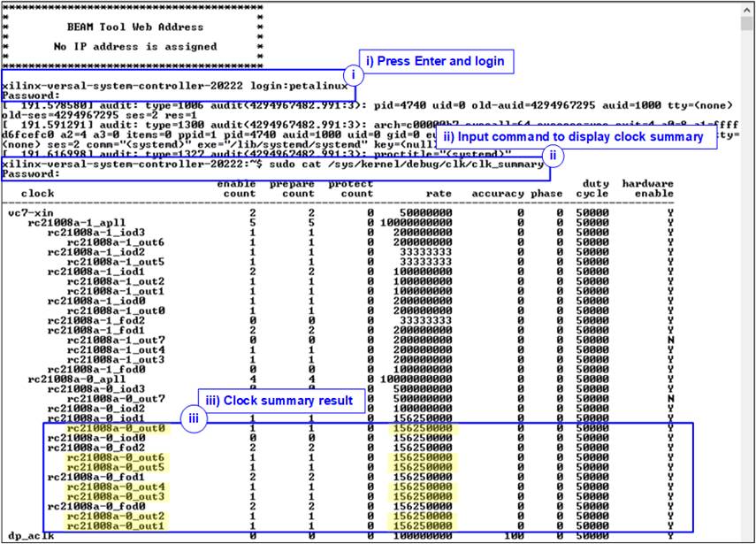756x544 pixels.
Task: Select the "rc21008a-0_fod2" clock name
Action: pos(96,448)
